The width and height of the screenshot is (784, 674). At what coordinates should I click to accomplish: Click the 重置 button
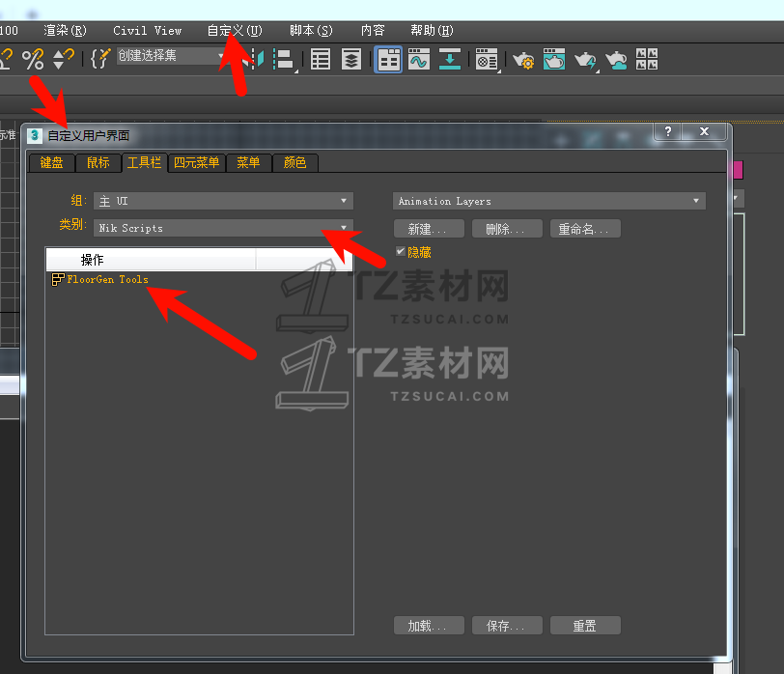pyautogui.click(x=585, y=626)
